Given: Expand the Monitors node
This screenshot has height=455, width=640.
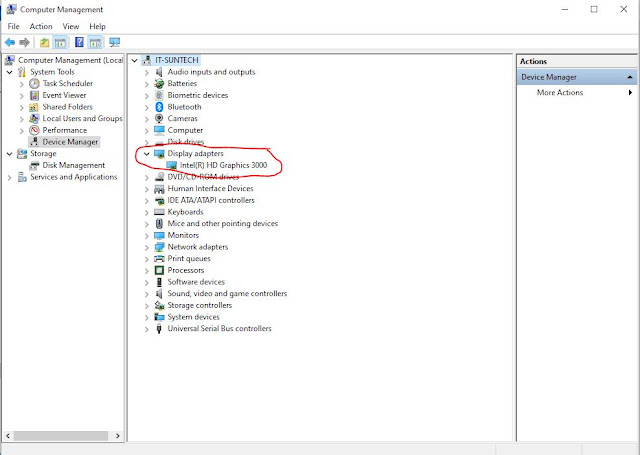Looking at the screenshot, I should point(147,235).
